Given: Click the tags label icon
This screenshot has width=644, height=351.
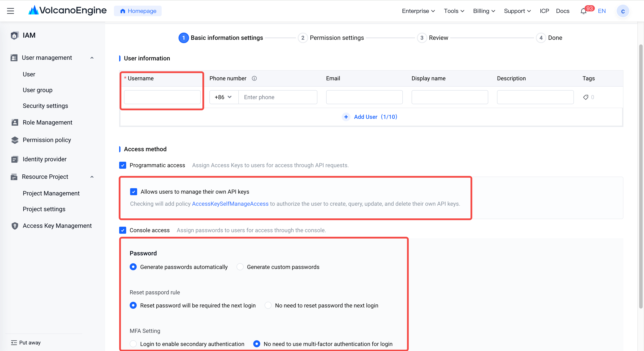Looking at the screenshot, I should coord(586,97).
